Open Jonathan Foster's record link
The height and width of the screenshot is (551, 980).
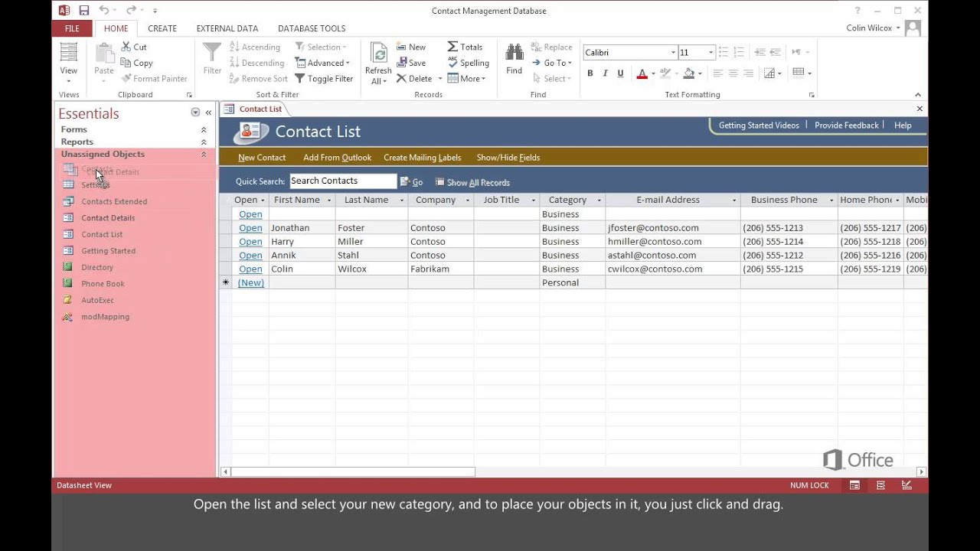click(250, 228)
